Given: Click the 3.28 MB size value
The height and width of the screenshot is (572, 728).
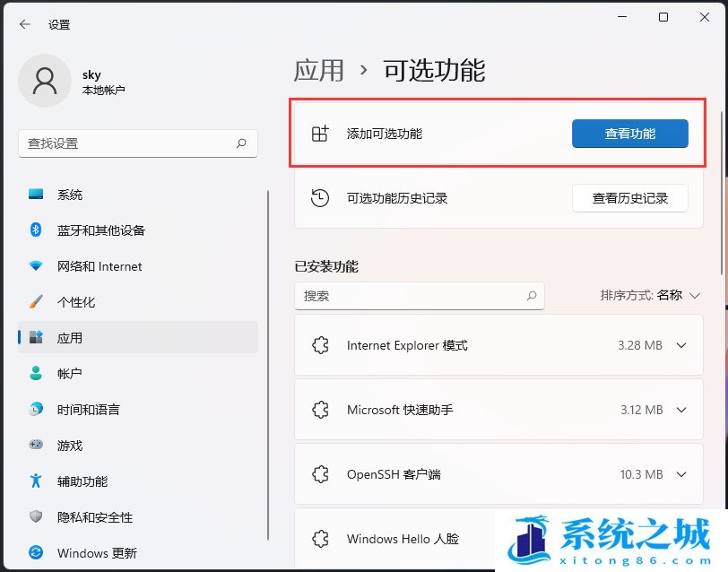Looking at the screenshot, I should point(640,345).
